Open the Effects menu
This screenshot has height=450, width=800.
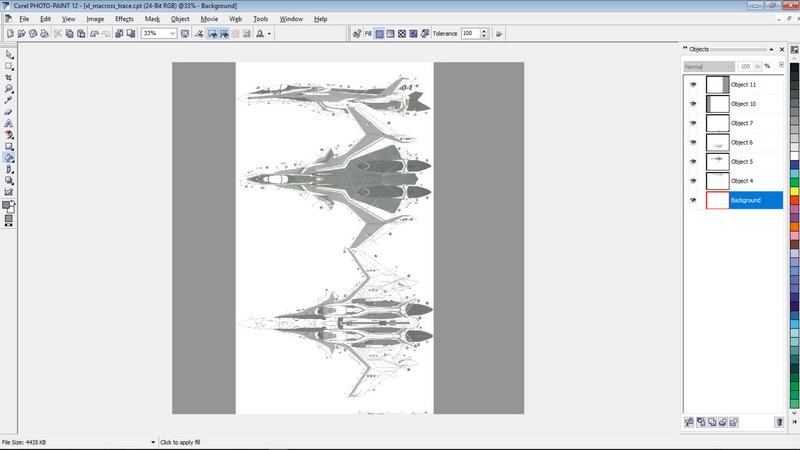124,19
